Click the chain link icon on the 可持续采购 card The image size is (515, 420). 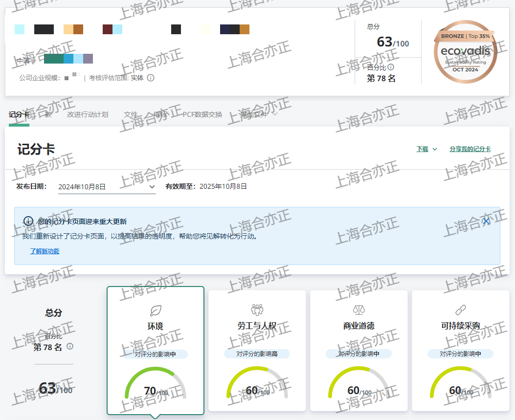(x=461, y=309)
